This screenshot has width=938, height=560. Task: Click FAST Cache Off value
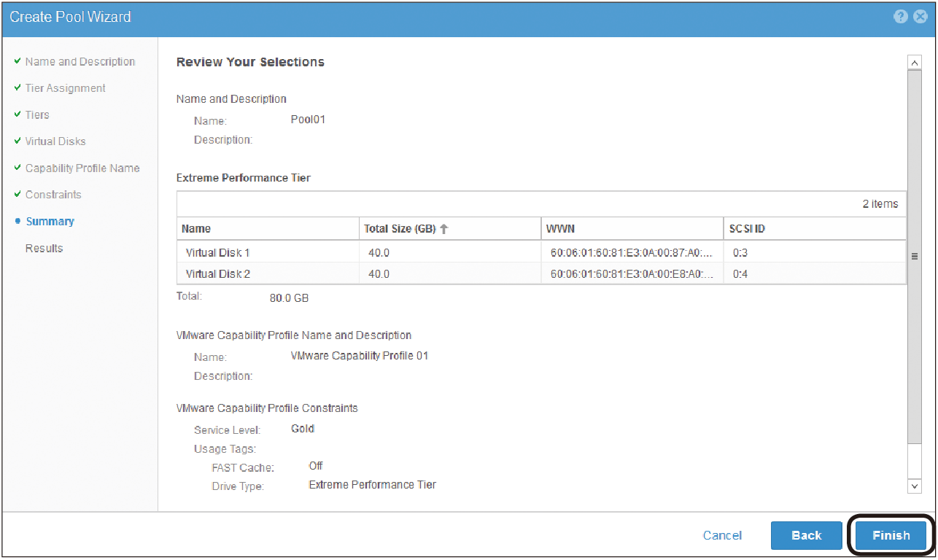pyautogui.click(x=316, y=465)
